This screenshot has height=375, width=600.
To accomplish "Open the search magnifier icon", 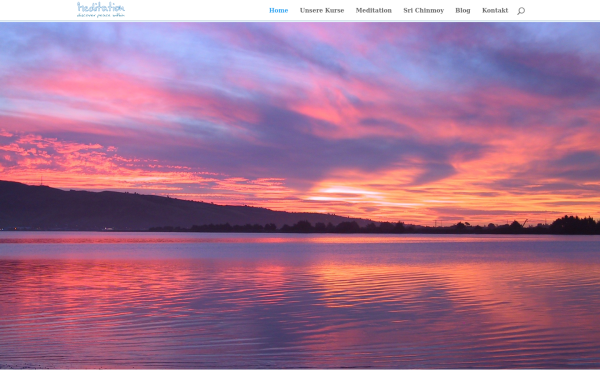I will tap(521, 11).
